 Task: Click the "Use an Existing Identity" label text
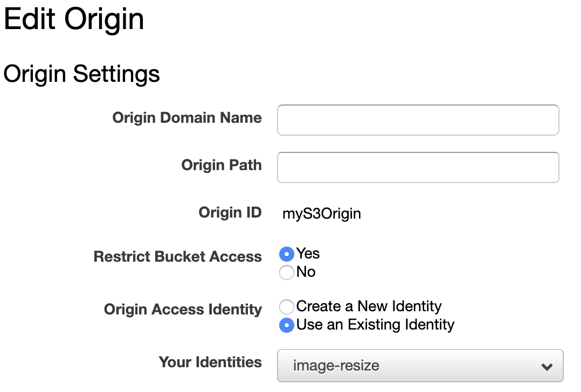(375, 325)
